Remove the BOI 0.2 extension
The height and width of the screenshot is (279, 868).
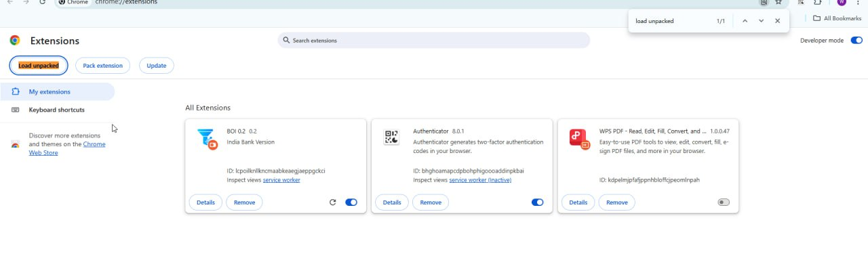(x=244, y=202)
